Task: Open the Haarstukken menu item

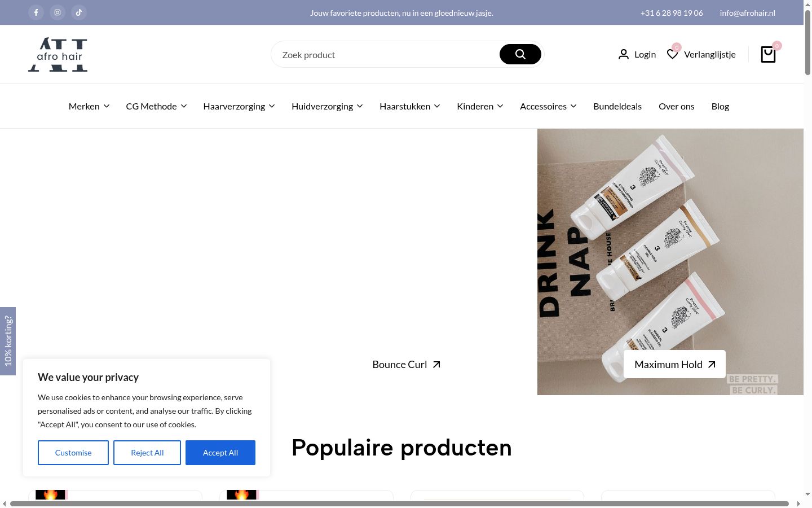Action: 405,106
